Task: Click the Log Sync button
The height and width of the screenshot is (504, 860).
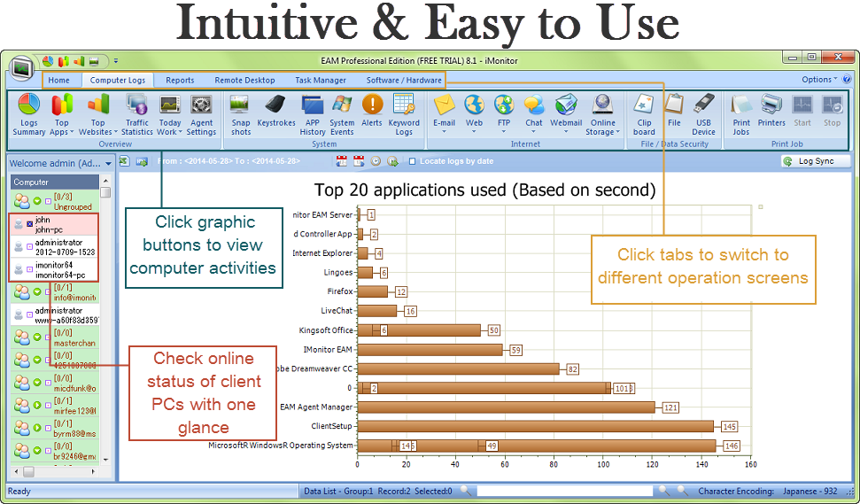Action: (816, 161)
